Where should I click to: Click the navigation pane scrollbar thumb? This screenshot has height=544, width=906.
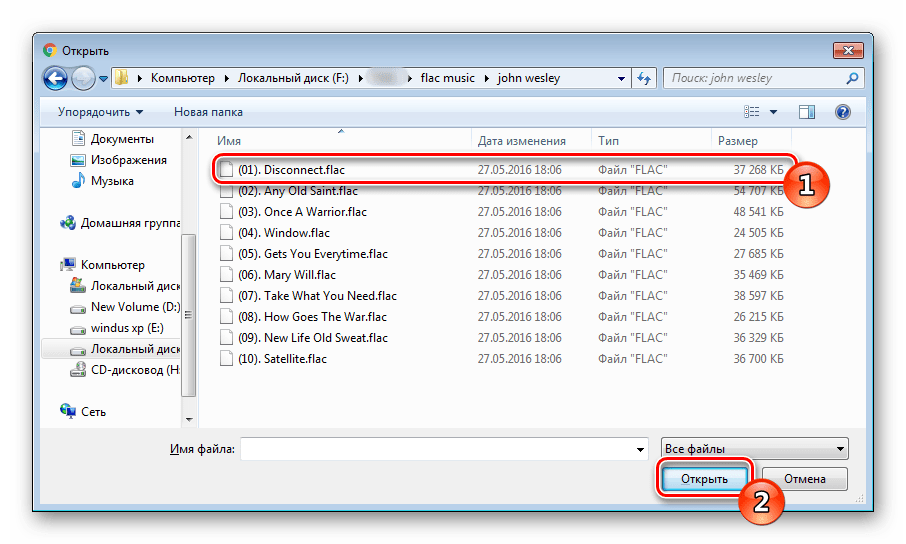click(188, 315)
